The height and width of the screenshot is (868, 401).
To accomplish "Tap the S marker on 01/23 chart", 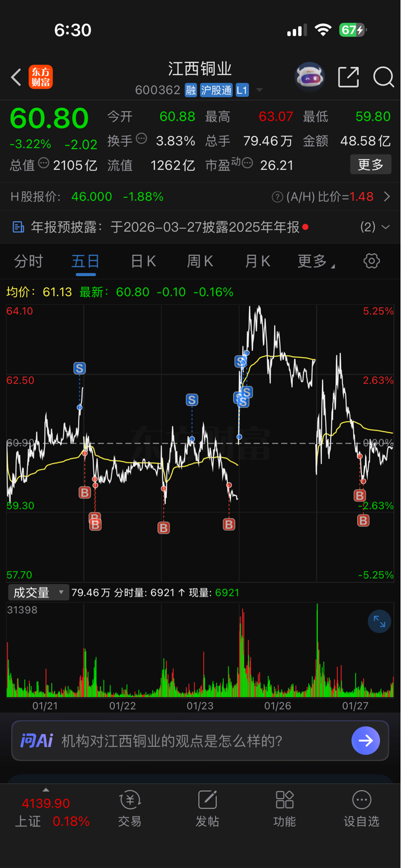I will coord(192,400).
